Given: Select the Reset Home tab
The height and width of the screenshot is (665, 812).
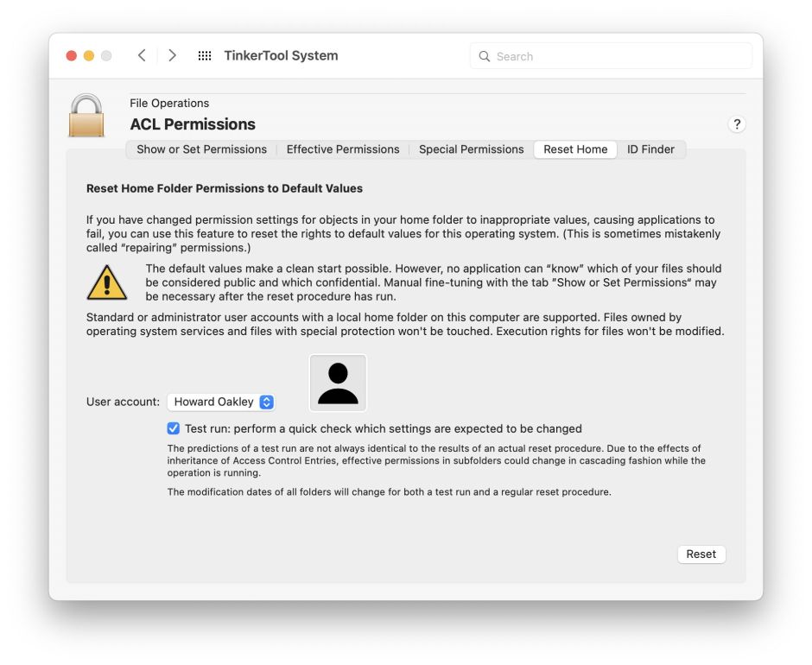Looking at the screenshot, I should point(575,149).
